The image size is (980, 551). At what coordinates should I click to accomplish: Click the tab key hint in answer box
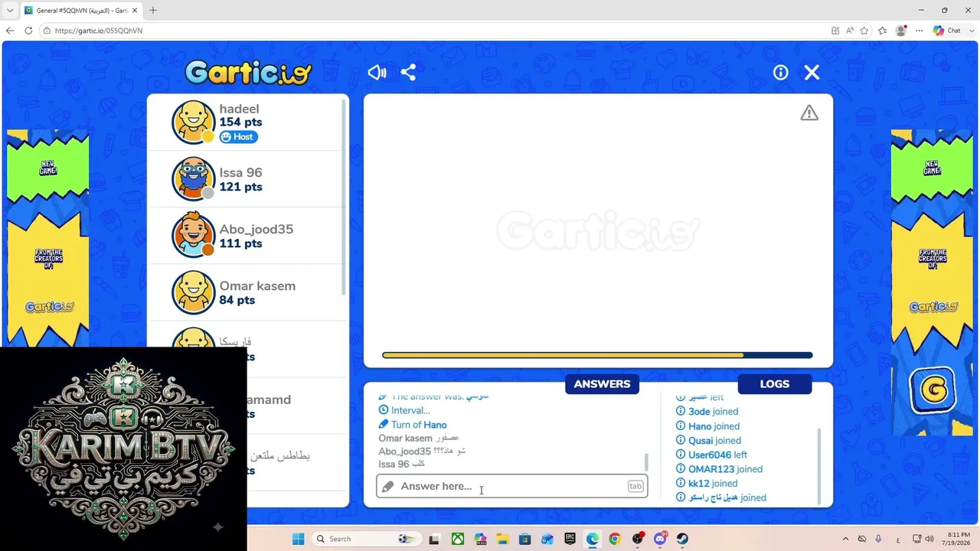coord(635,486)
